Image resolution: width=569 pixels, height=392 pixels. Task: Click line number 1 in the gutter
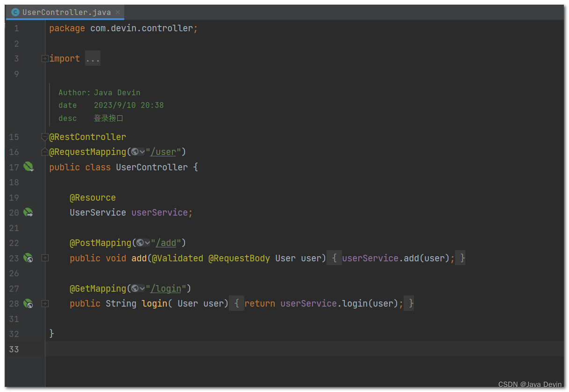click(17, 28)
